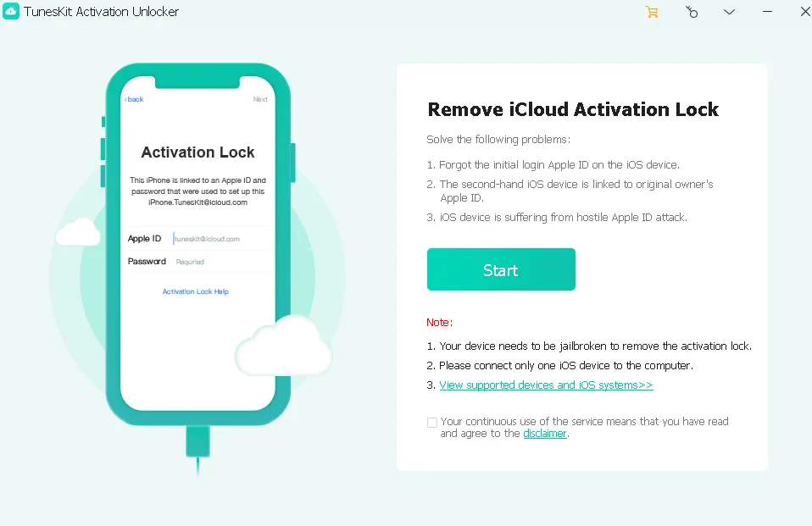
Task: Click back on the phone illustration
Action: 134,99
